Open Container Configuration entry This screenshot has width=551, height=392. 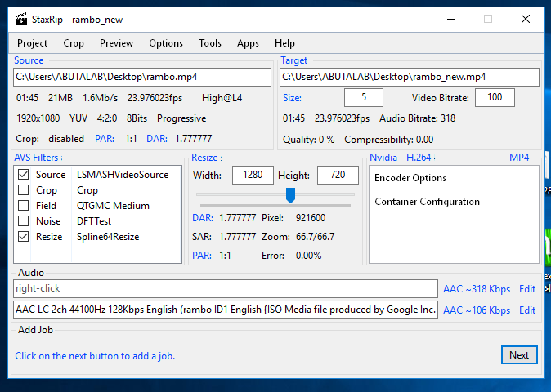(427, 202)
